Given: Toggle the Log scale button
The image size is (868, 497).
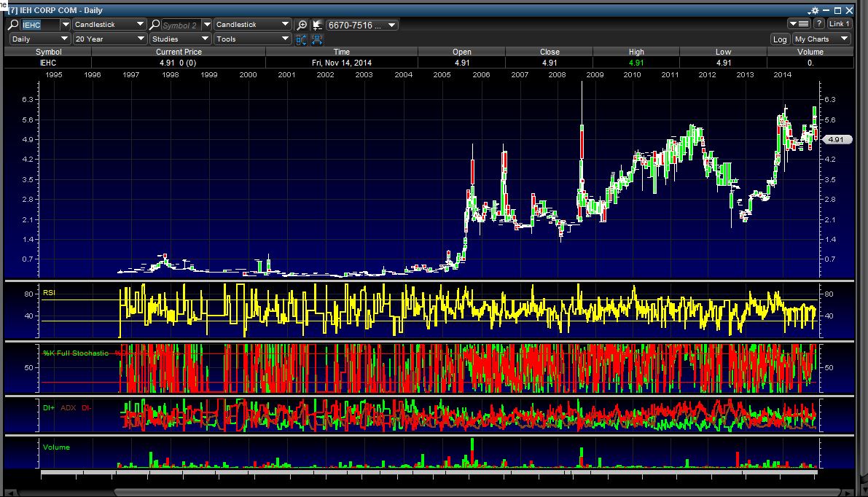Looking at the screenshot, I should pos(780,39).
